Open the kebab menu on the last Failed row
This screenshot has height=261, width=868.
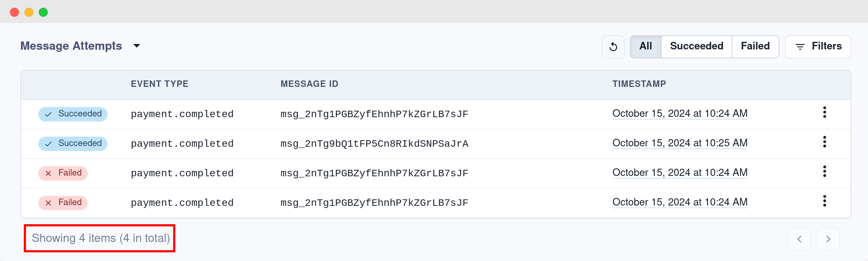pos(825,202)
